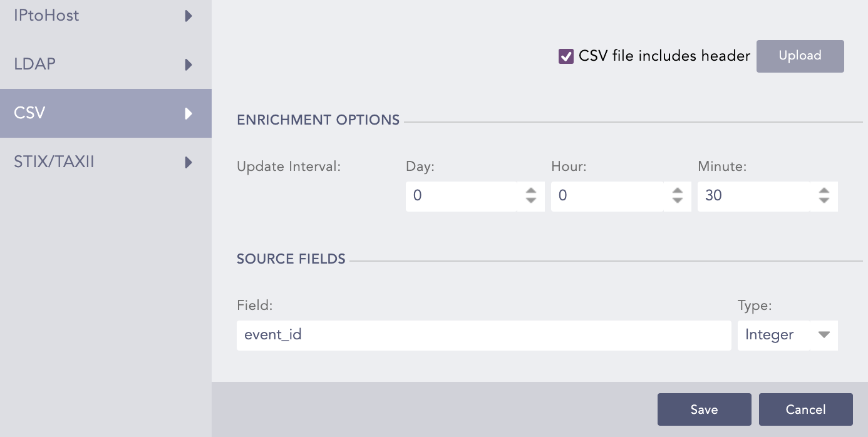This screenshot has height=437, width=868.
Task: Click the Upload button
Action: (x=800, y=56)
